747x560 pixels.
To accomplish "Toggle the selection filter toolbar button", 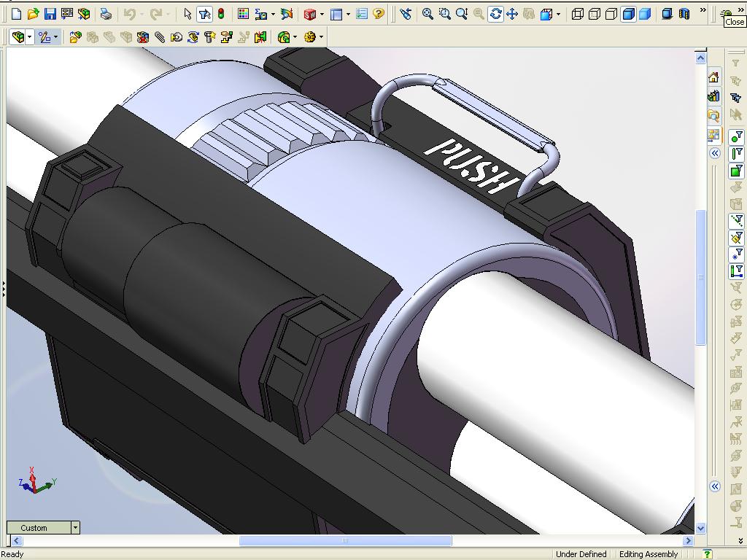I will click(204, 14).
